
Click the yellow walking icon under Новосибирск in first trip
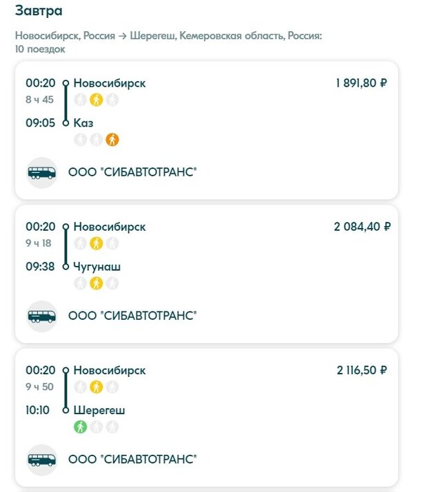pyautogui.click(x=96, y=100)
